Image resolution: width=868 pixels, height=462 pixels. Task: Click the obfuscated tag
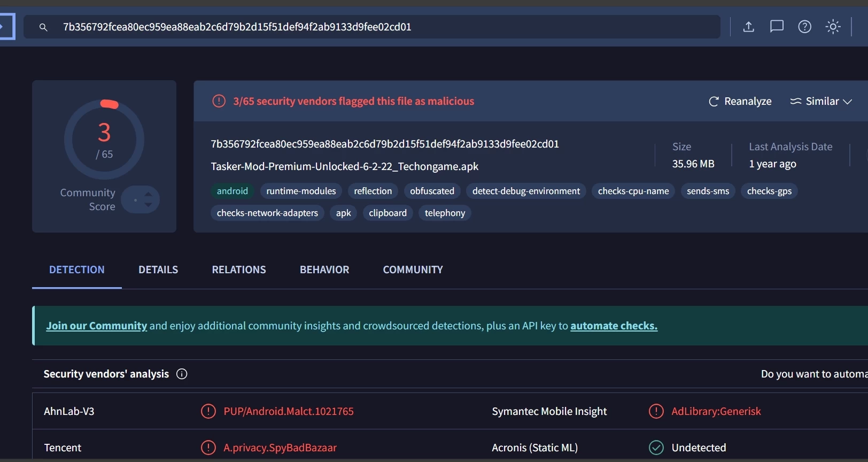tap(432, 191)
